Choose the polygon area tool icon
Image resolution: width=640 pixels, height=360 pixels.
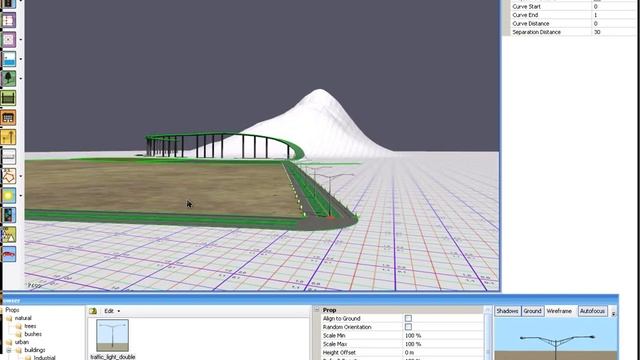(x=8, y=176)
